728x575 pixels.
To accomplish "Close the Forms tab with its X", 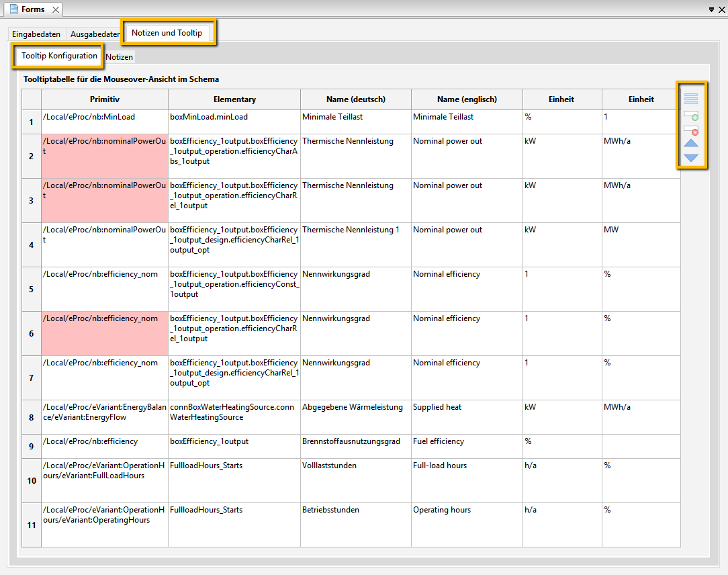I will (x=56, y=9).
